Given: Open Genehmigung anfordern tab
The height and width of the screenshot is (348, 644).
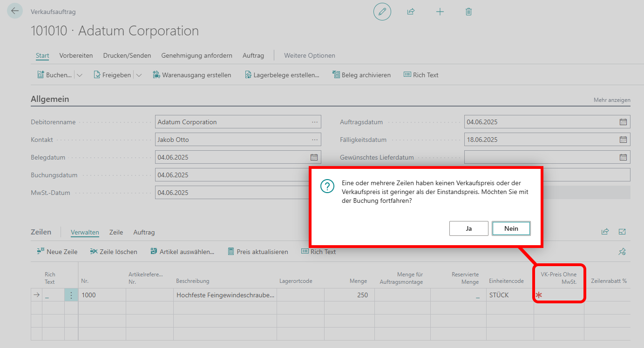Looking at the screenshot, I should [x=197, y=55].
